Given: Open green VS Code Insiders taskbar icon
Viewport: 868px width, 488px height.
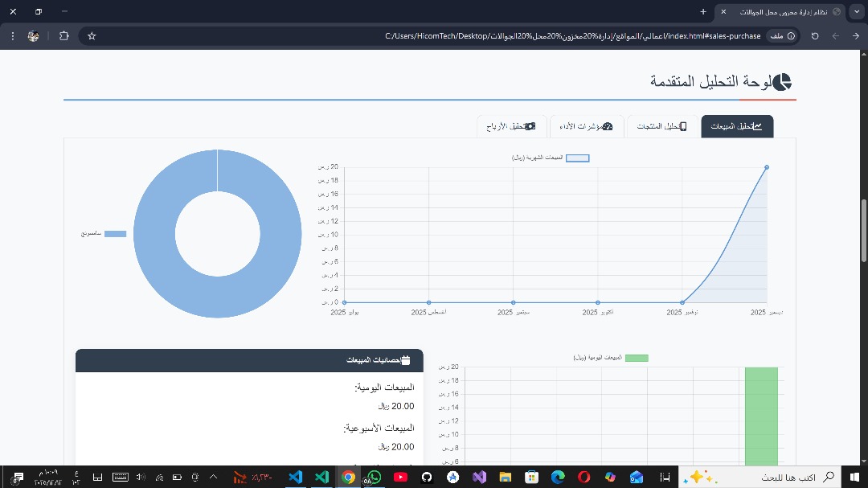Looking at the screenshot, I should coord(321,477).
